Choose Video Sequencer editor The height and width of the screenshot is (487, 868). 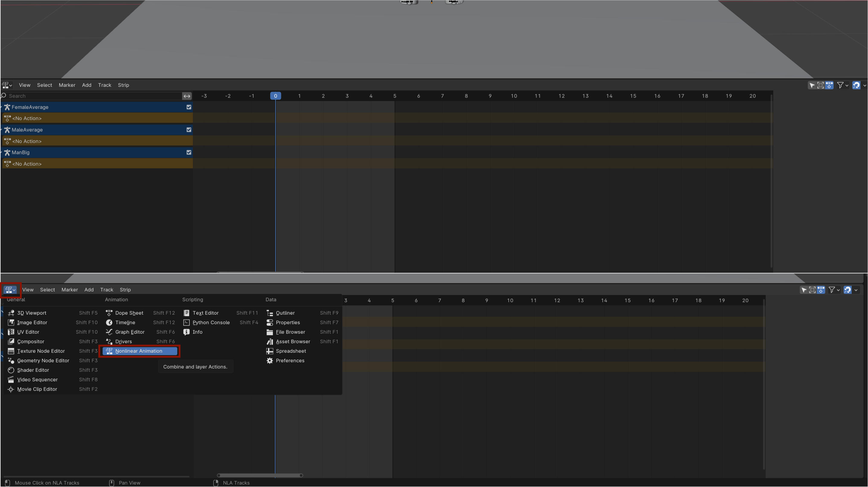[37, 380]
